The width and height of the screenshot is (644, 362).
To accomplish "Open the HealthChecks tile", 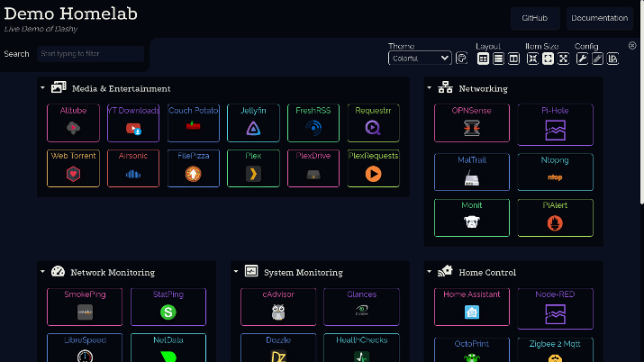I will (361, 348).
